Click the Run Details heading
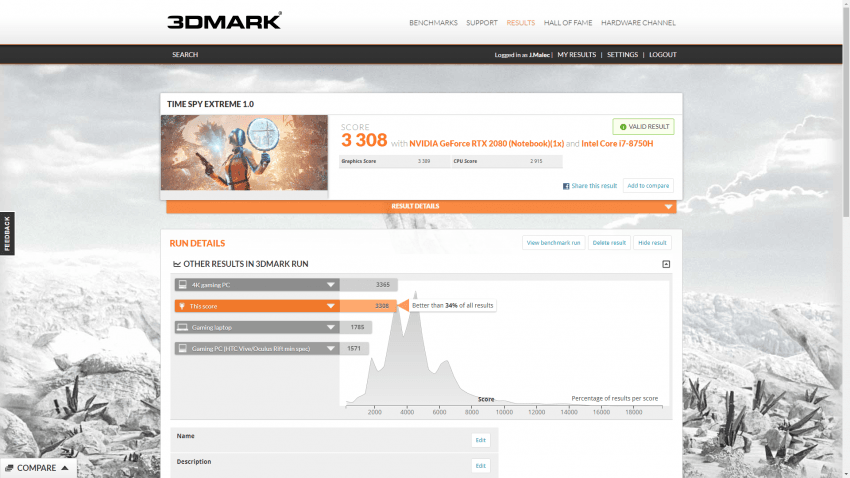Viewport: 850px width, 478px height. 197,243
